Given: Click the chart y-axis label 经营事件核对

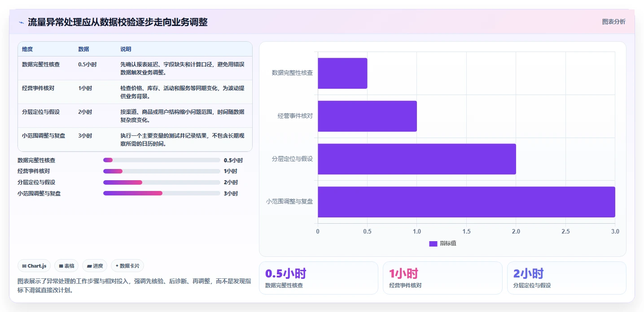Looking at the screenshot, I should (x=295, y=116).
